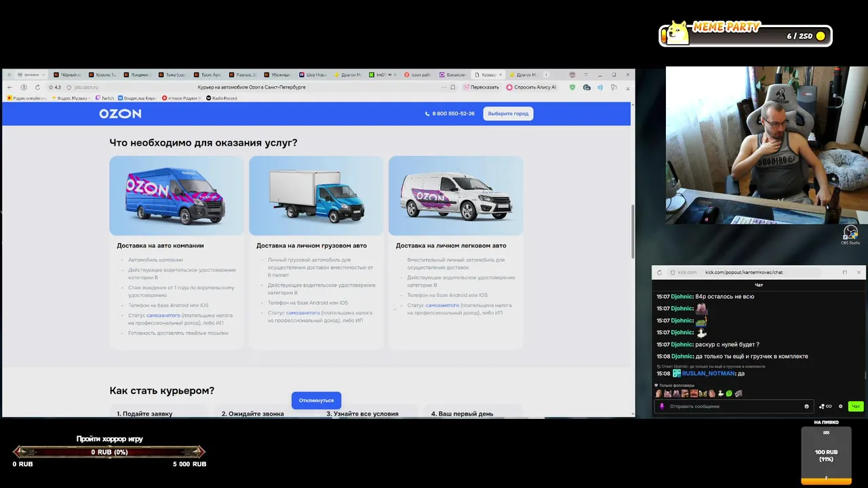Go back with the browser back arrow

(x=9, y=87)
